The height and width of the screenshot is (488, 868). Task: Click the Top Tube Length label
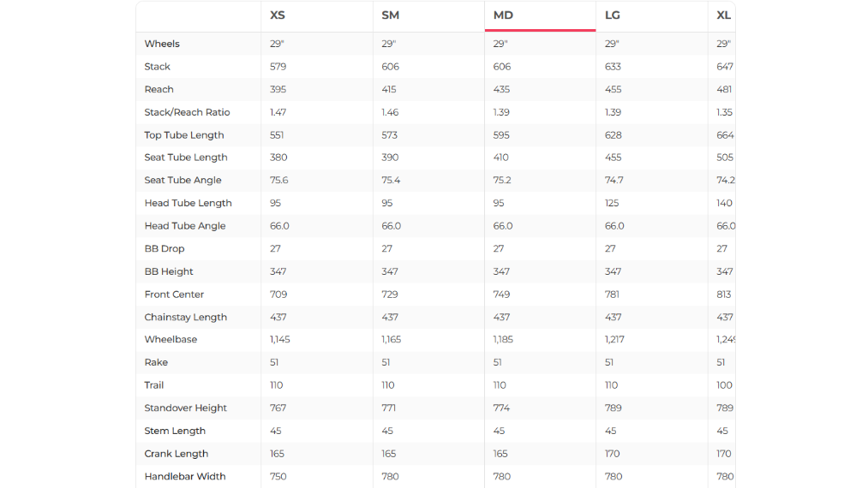[x=184, y=135]
